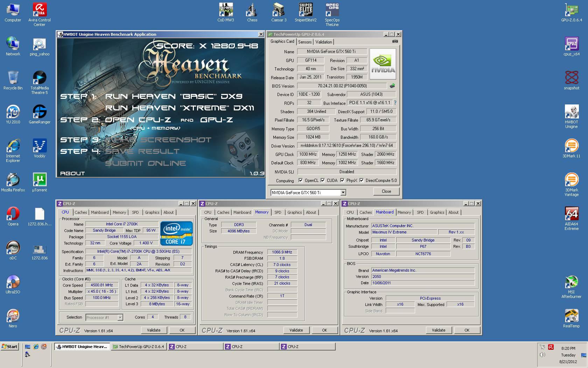Open About tab in the first CPU-Z window
Viewport: 588px width, 368px height.
pos(169,212)
